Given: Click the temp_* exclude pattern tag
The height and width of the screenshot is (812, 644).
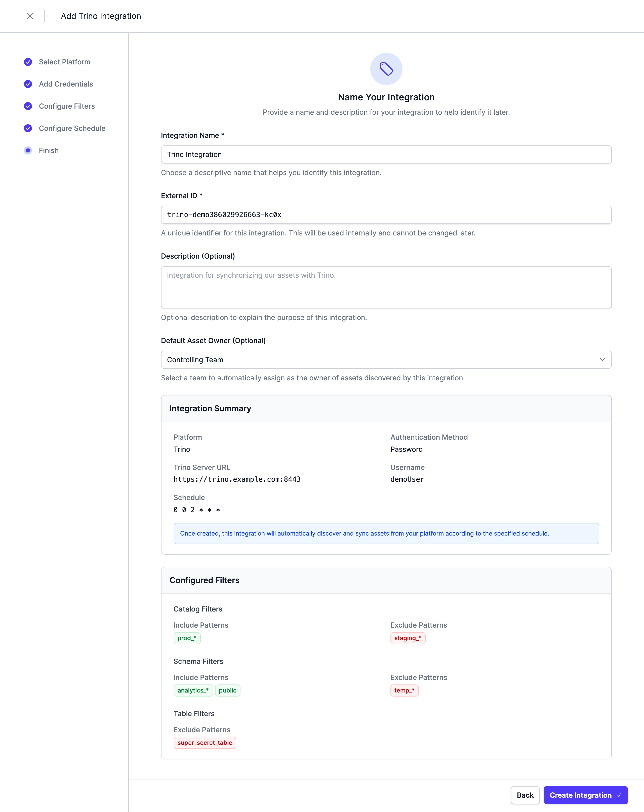Looking at the screenshot, I should pos(404,690).
